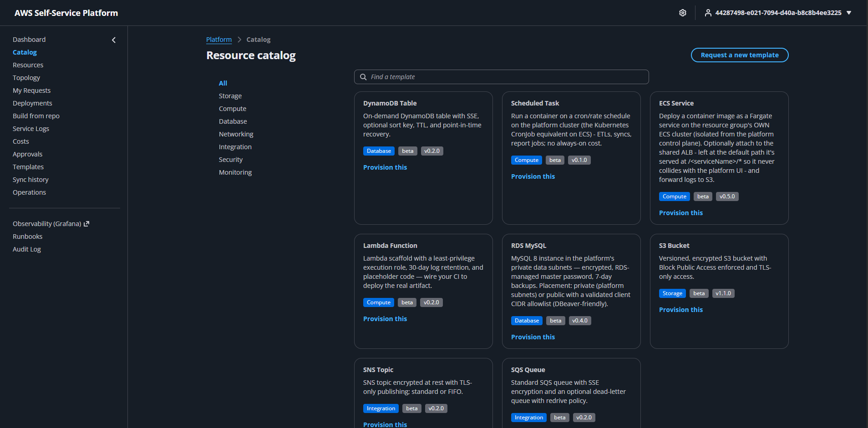Click the ECS Service card title

point(676,103)
